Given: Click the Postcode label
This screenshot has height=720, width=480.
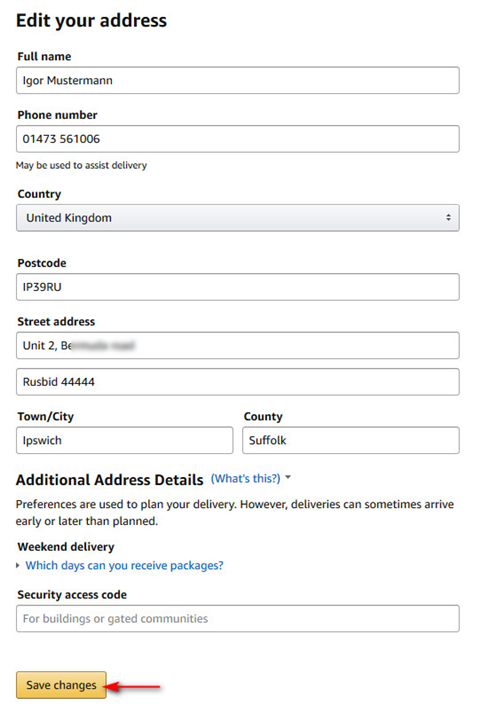Looking at the screenshot, I should pyautogui.click(x=42, y=263).
